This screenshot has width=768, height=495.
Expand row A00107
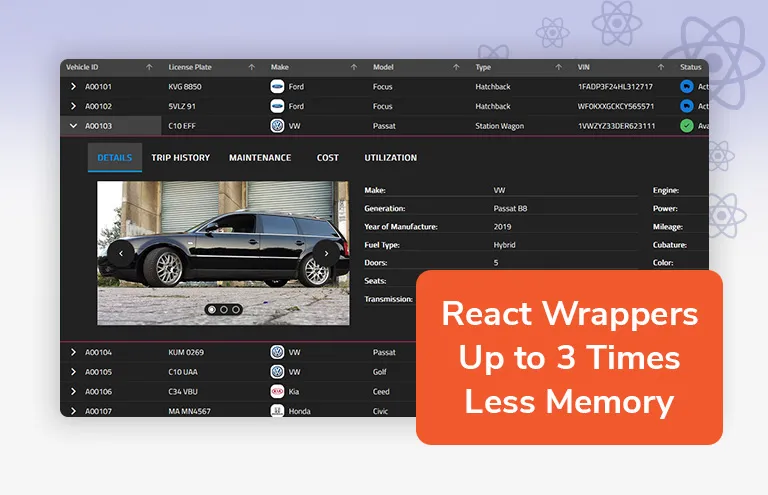[73, 411]
